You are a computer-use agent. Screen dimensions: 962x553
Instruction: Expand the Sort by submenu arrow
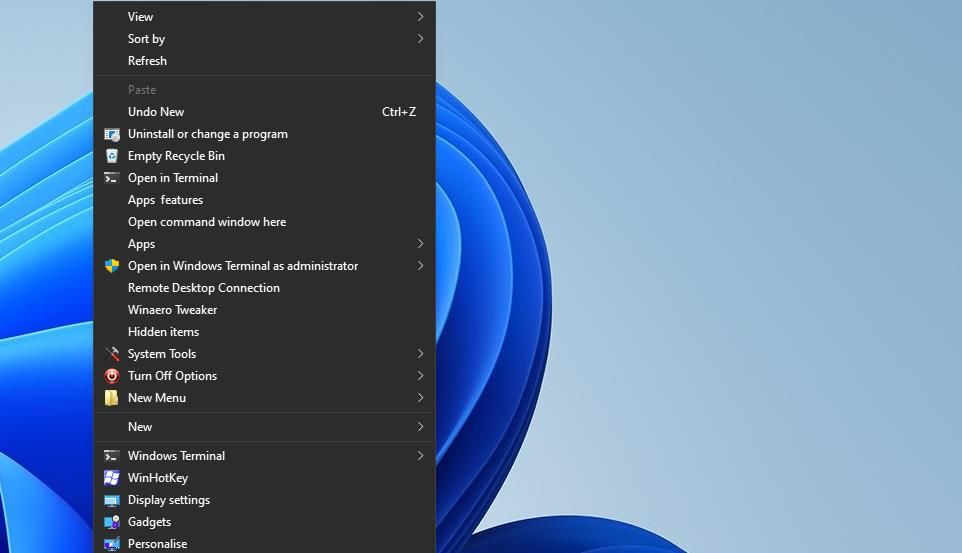point(420,39)
